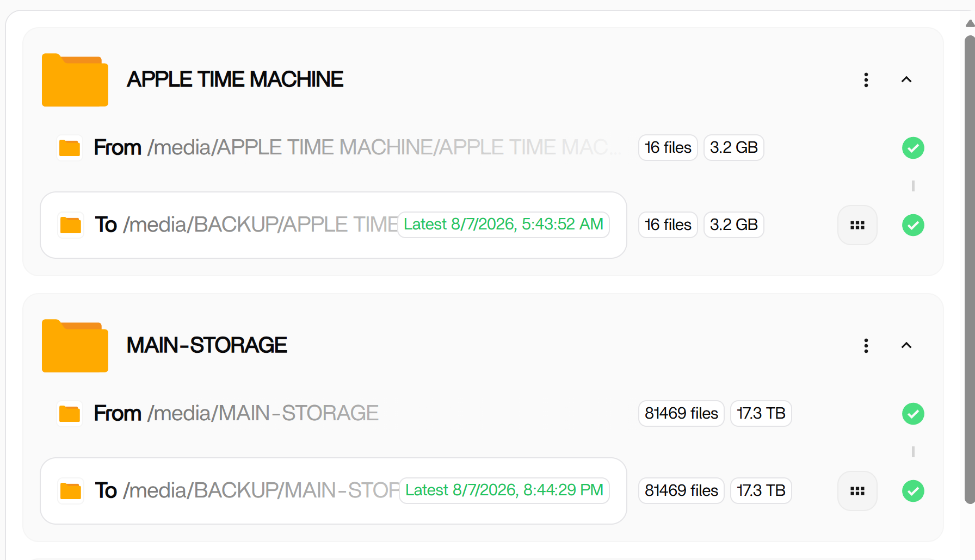975x560 pixels.
Task: Open grid menu for BACKUP/APPLE TIME destination
Action: pyautogui.click(x=857, y=225)
